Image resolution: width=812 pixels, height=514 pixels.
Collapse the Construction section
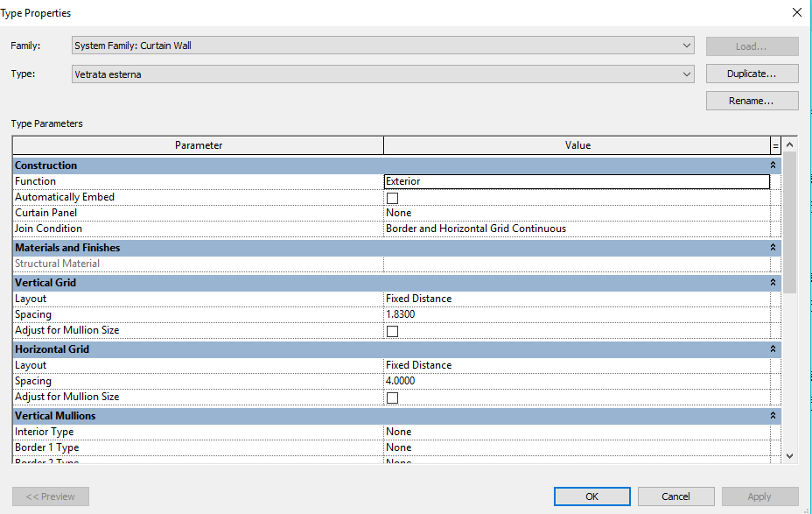coord(773,165)
